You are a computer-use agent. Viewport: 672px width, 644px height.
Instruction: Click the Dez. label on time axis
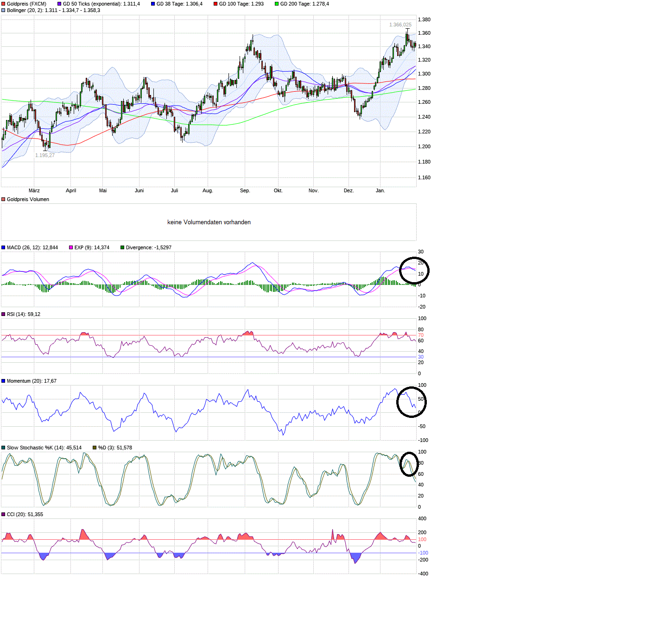click(x=349, y=190)
